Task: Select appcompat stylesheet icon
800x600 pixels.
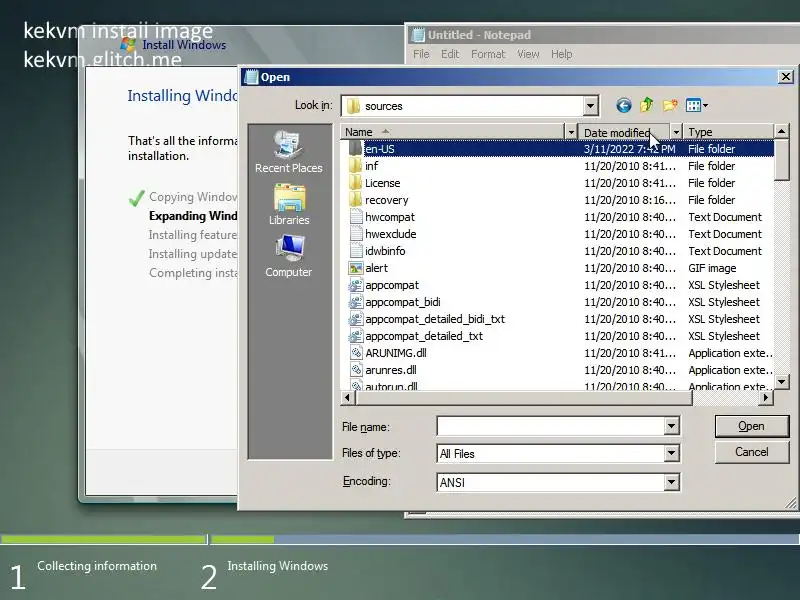Action: pos(356,285)
